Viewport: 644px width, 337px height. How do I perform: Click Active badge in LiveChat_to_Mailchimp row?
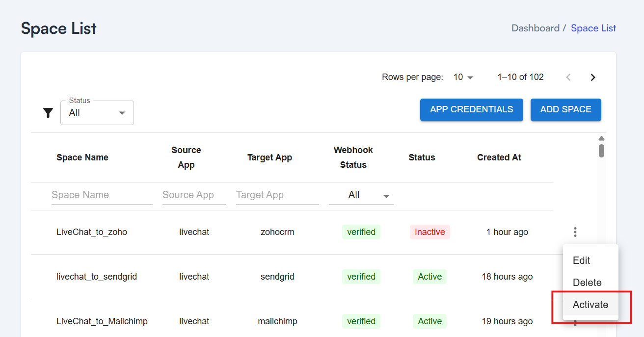tap(430, 321)
